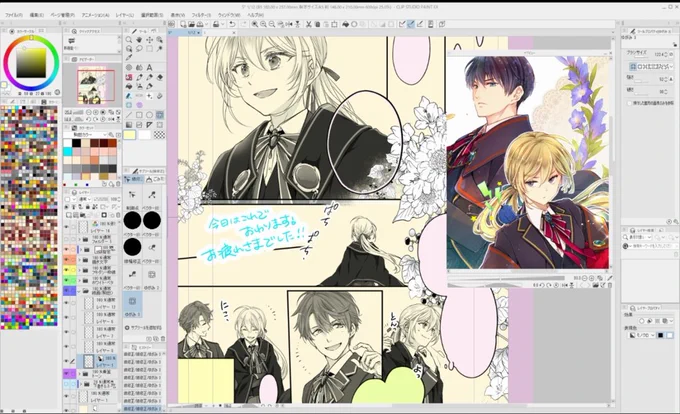Select the Gradient tool
Screen dimensions: 680x414
tap(129, 125)
